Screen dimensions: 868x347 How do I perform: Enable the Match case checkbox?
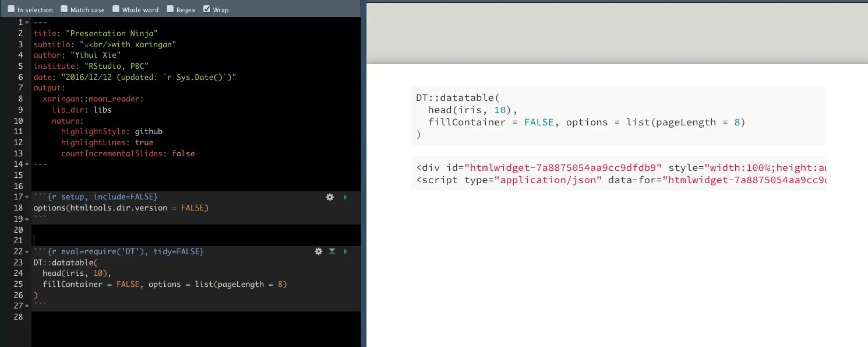click(x=64, y=9)
